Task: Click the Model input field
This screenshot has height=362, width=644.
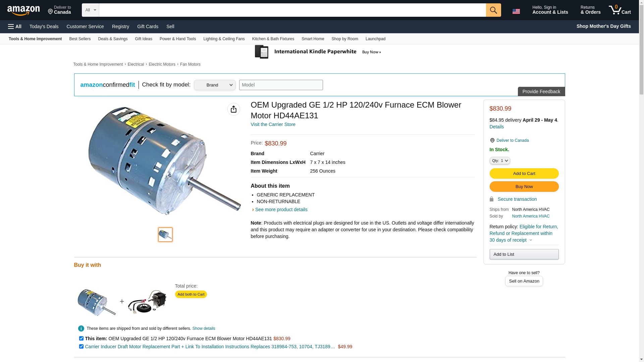Action: pos(281,85)
